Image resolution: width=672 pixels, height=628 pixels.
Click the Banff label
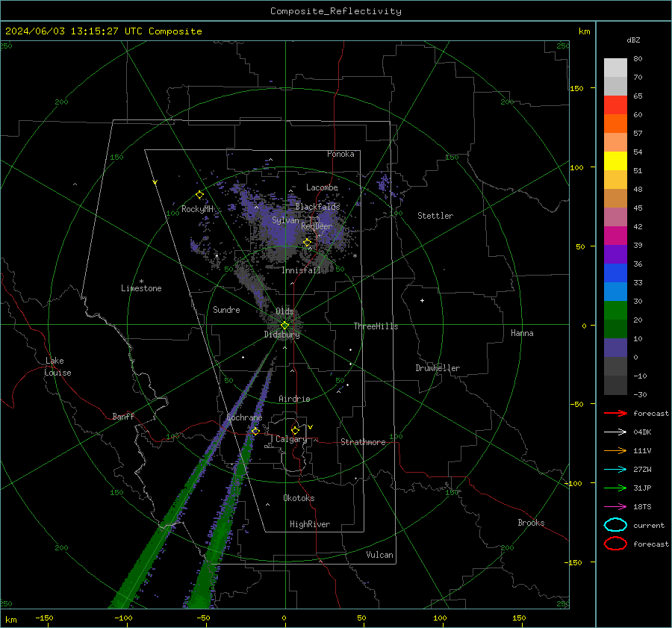coord(123,417)
